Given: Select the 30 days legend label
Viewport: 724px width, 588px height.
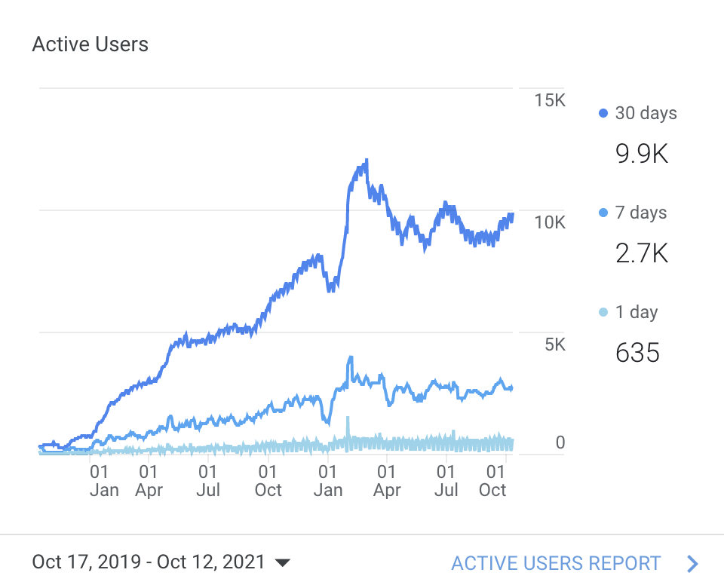Looking at the screenshot, I should (646, 113).
